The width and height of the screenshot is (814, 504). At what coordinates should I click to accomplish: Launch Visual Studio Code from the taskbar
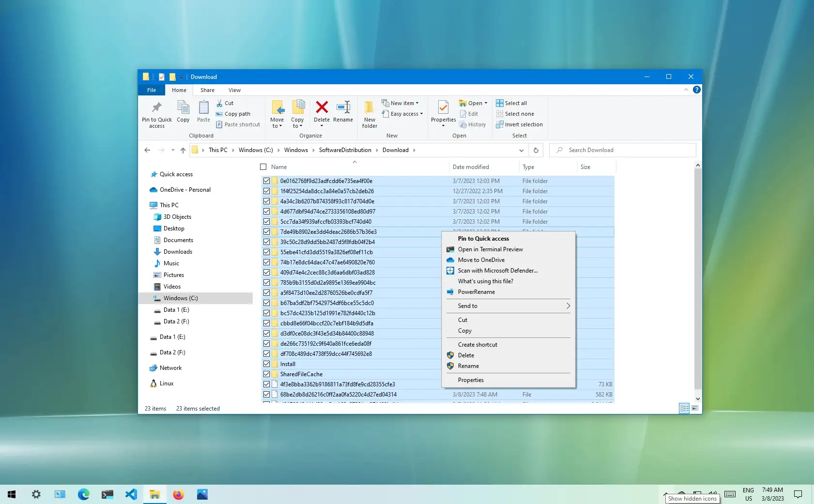[x=131, y=494]
